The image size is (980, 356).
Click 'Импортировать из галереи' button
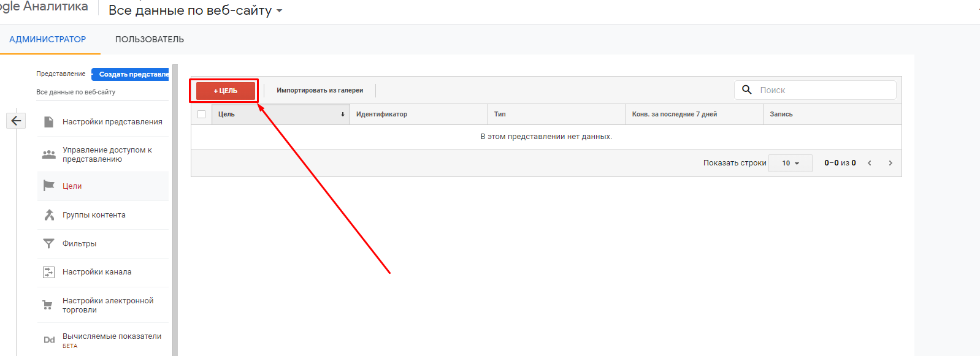click(x=320, y=91)
